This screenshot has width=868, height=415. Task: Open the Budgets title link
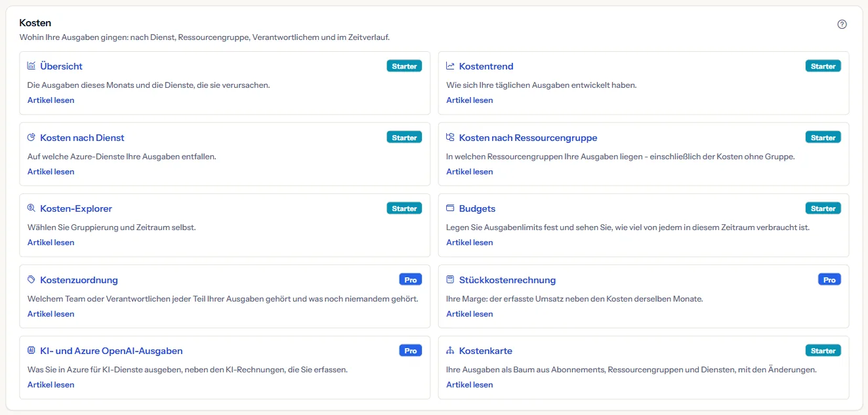(477, 208)
